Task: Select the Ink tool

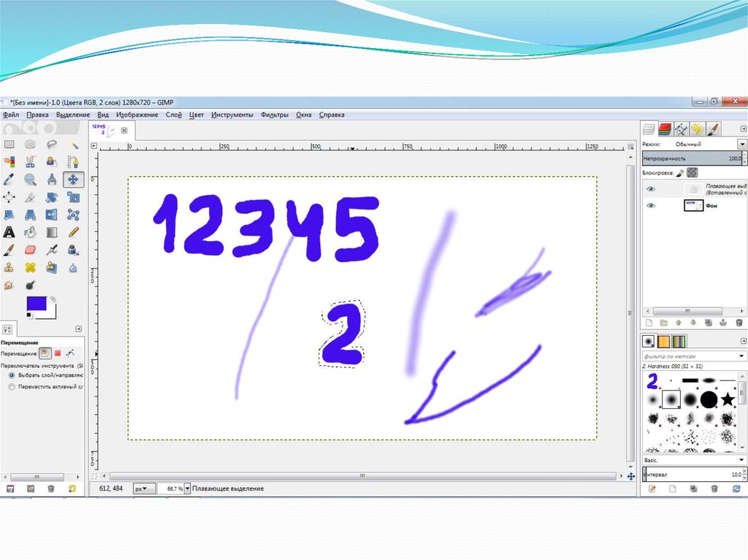Action: pos(73,250)
